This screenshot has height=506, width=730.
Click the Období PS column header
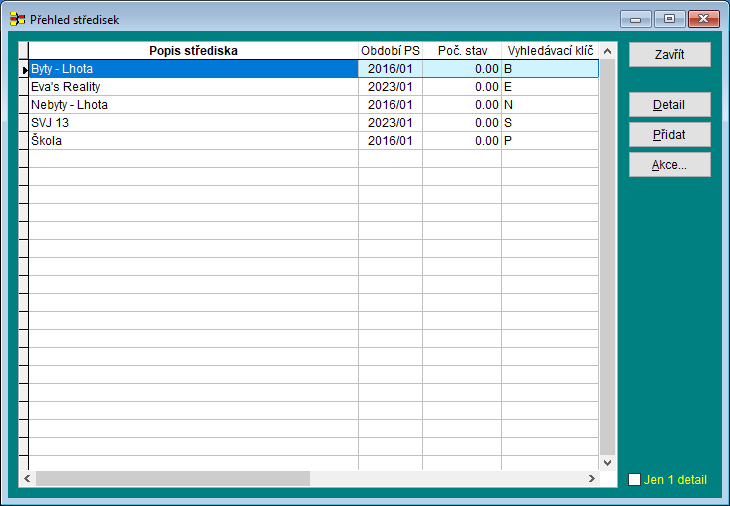coord(390,51)
